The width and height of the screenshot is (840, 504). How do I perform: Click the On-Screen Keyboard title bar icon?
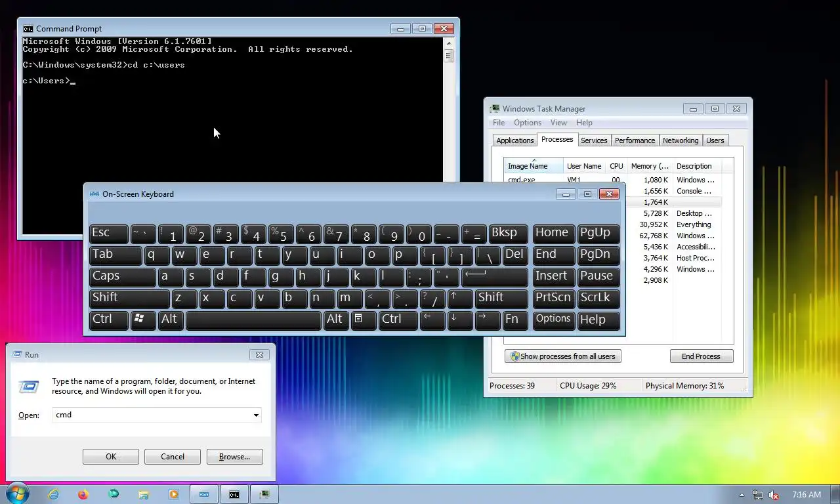click(x=94, y=194)
